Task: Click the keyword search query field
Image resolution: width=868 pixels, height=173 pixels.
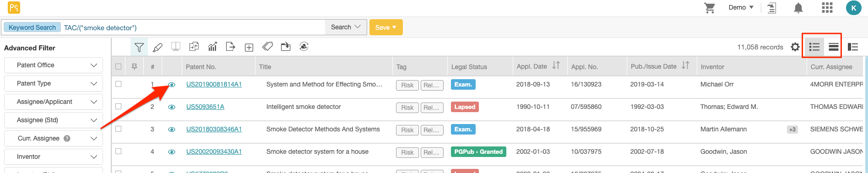Action: (193, 27)
